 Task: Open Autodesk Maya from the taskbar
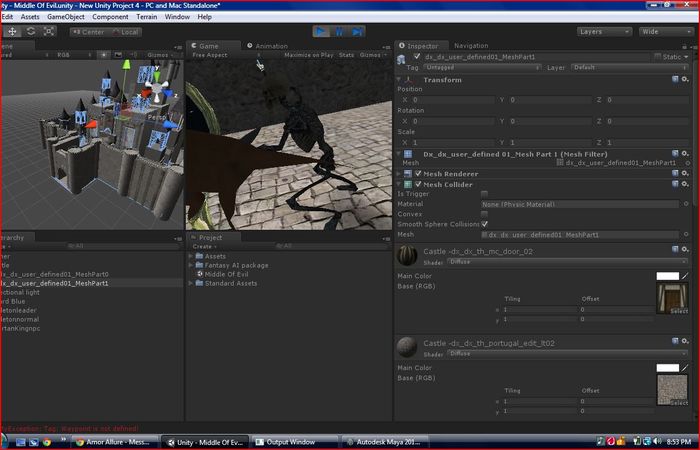385,442
